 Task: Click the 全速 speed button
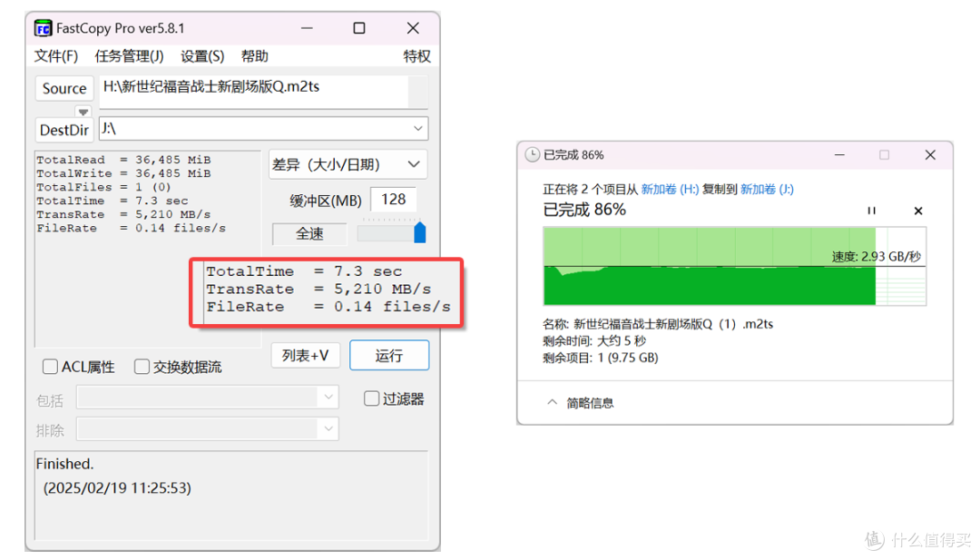(x=309, y=234)
